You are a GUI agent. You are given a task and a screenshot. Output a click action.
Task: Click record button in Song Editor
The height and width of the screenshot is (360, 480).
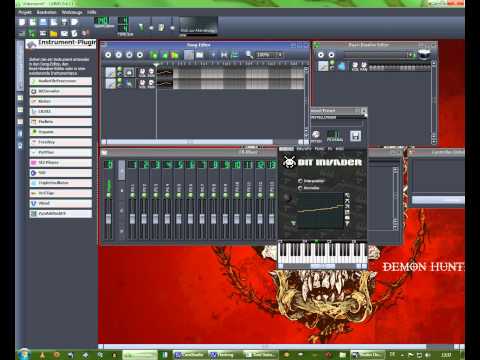coord(119,55)
